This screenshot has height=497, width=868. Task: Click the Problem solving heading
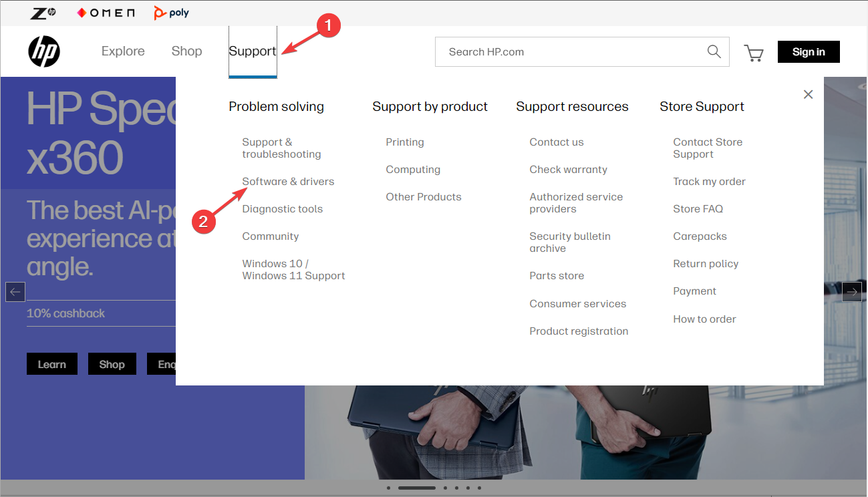coord(276,107)
